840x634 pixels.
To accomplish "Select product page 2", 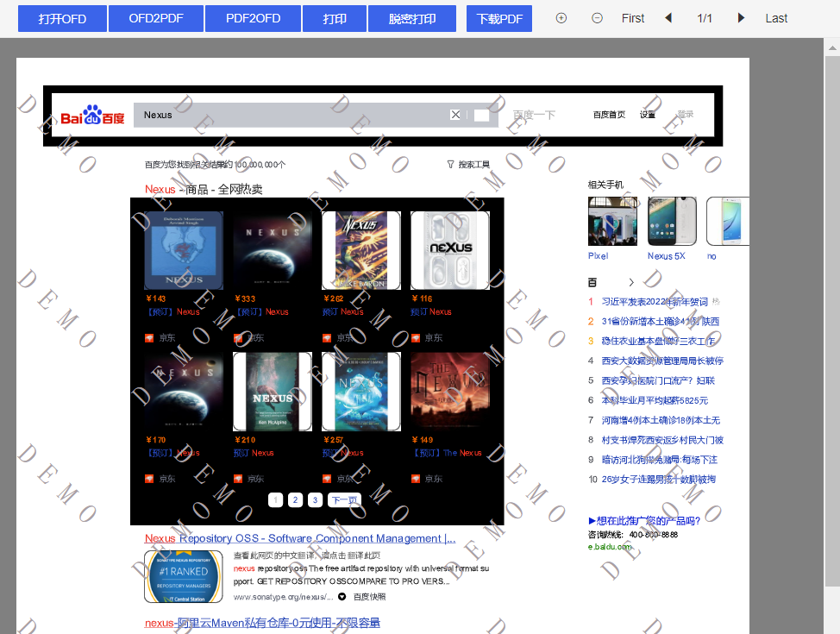I will [x=295, y=500].
